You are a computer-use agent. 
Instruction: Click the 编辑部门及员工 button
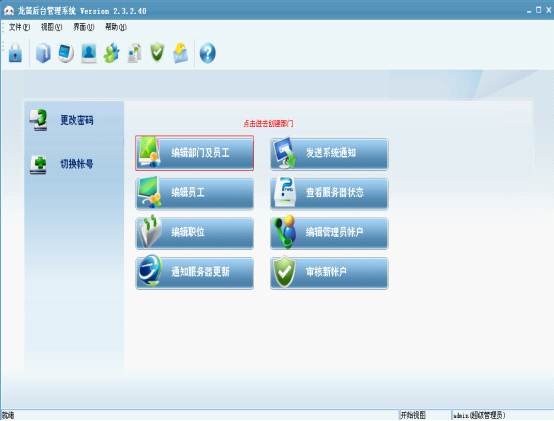pyautogui.click(x=195, y=153)
